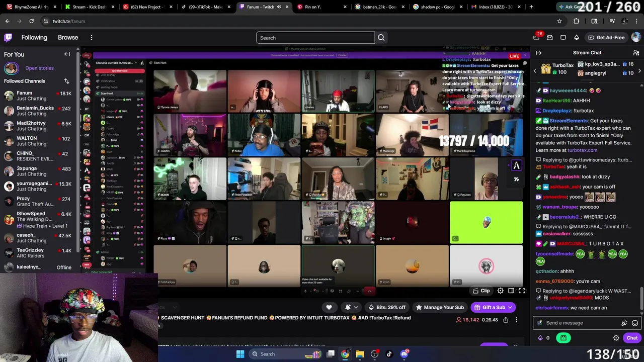Image resolution: width=644 pixels, height=362 pixels.
Task: Toggle fullscreen on the video player
Action: [x=522, y=291]
